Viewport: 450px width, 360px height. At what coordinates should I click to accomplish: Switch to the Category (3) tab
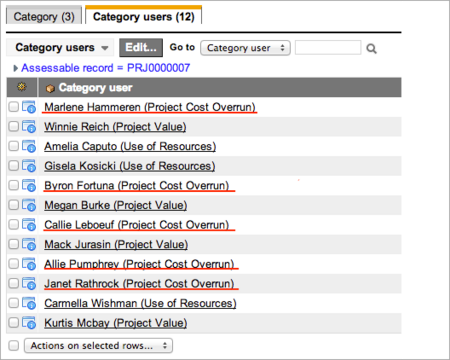(x=44, y=16)
